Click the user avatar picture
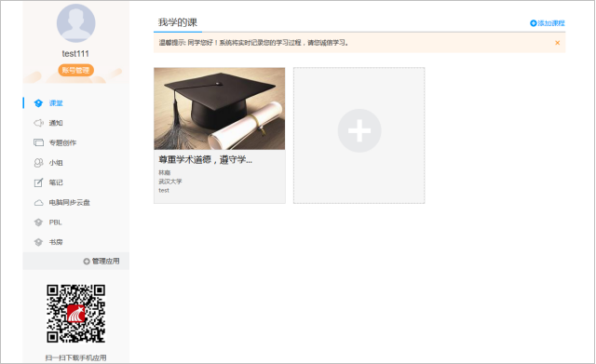The image size is (596, 364). 75,23
